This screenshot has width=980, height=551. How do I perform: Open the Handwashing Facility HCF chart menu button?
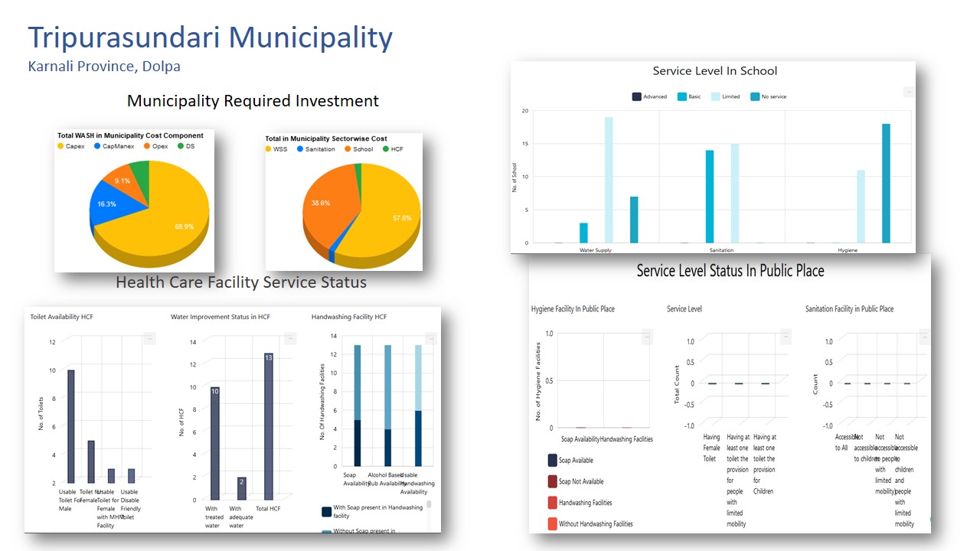pyautogui.click(x=430, y=338)
